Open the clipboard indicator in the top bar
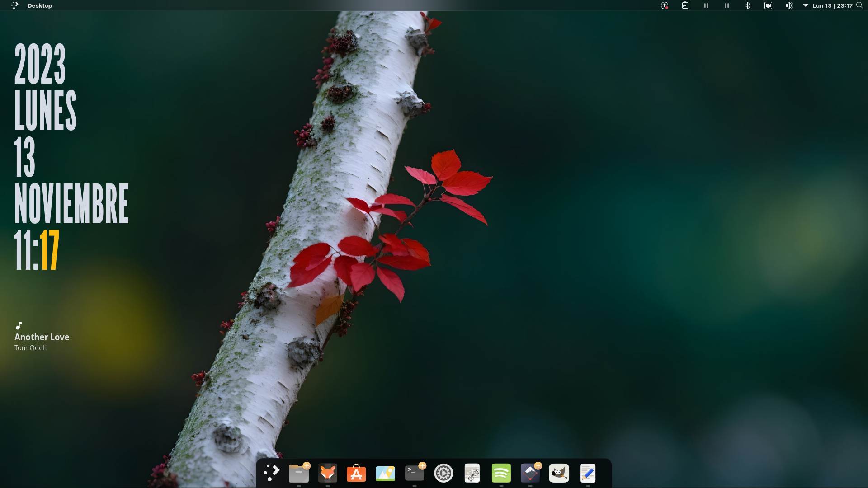 pyautogui.click(x=685, y=5)
